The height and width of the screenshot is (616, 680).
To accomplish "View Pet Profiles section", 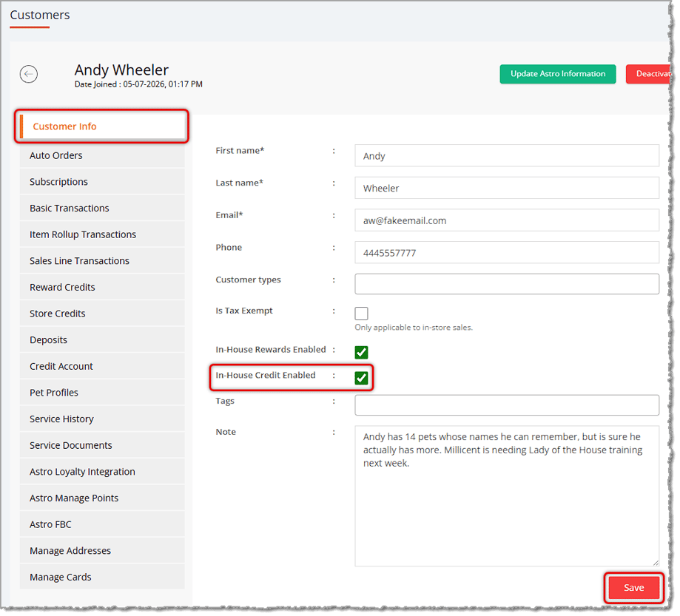I will (x=102, y=393).
